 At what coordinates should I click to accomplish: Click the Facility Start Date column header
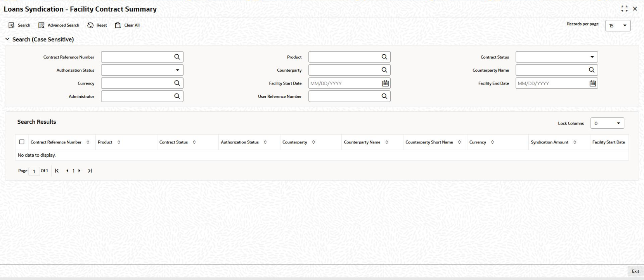tap(608, 142)
